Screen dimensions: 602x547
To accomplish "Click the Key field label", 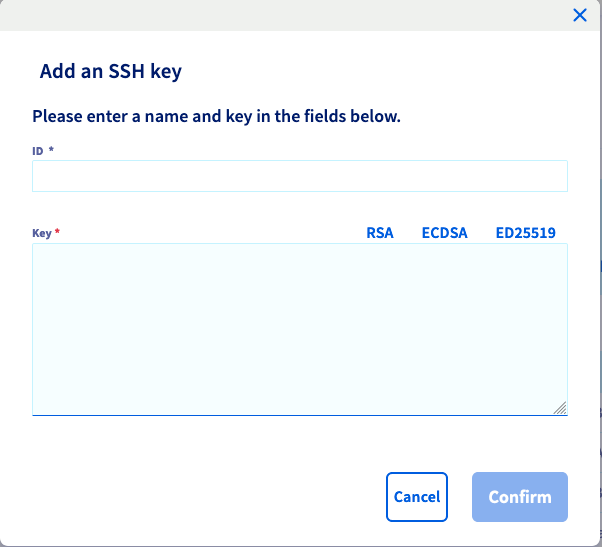I will click(41, 233).
